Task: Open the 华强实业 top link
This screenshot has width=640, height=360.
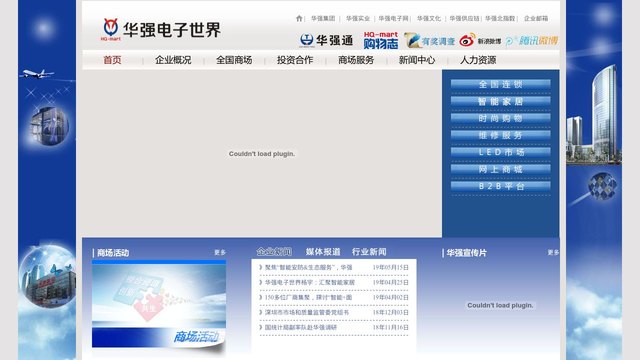Action: coord(358,18)
